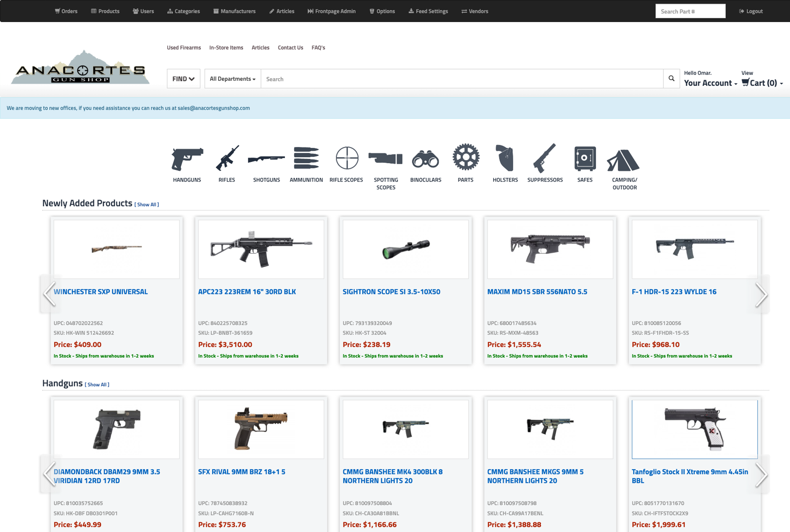Open F-1 HDR-15 223 Wylde 16 title
The height and width of the screenshot is (532, 790).
pyautogui.click(x=674, y=291)
